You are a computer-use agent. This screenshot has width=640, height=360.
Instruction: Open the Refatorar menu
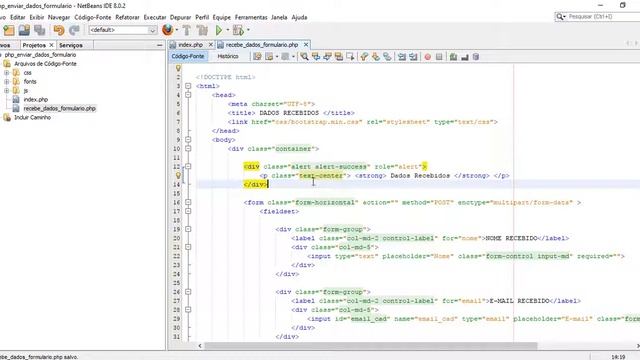point(127,18)
